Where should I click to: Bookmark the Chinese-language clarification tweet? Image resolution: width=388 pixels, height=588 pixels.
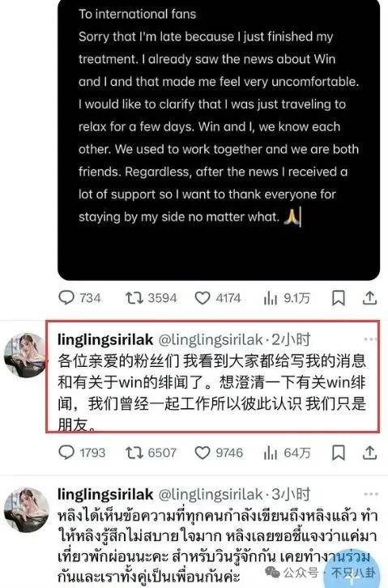click(339, 453)
